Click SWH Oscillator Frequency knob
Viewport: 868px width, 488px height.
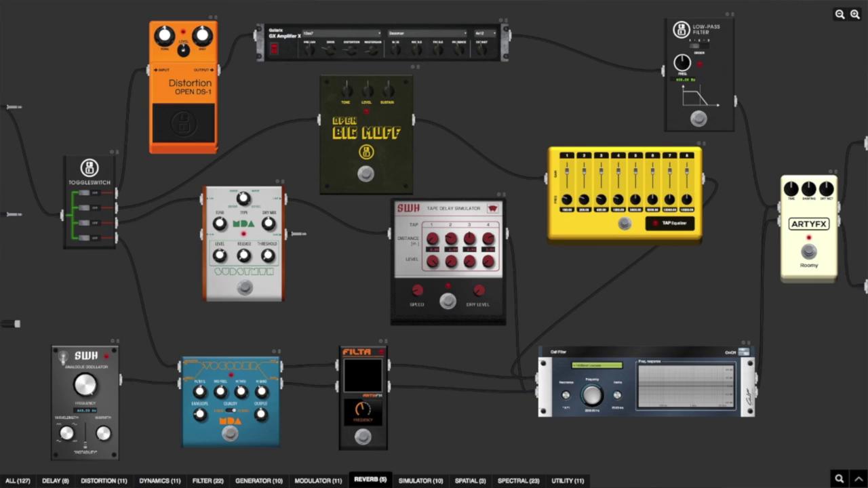pos(85,385)
